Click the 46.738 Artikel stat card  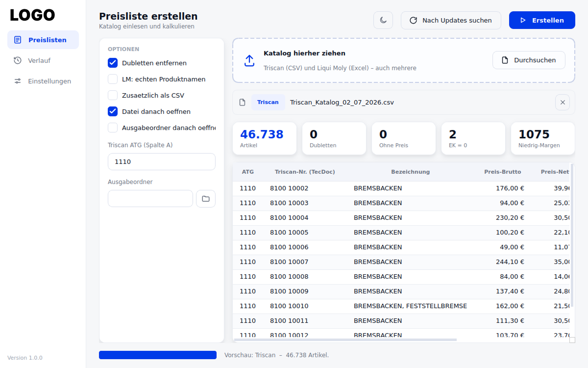coord(265,138)
